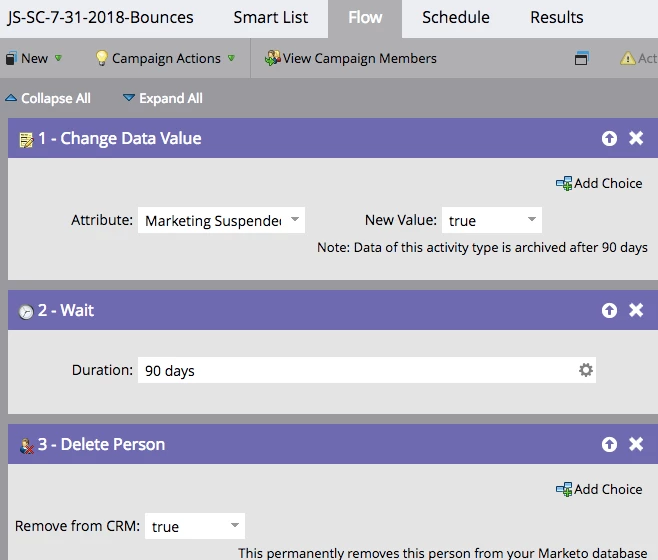The width and height of the screenshot is (658, 560).
Task: Collapse all flow steps
Action: [48, 98]
